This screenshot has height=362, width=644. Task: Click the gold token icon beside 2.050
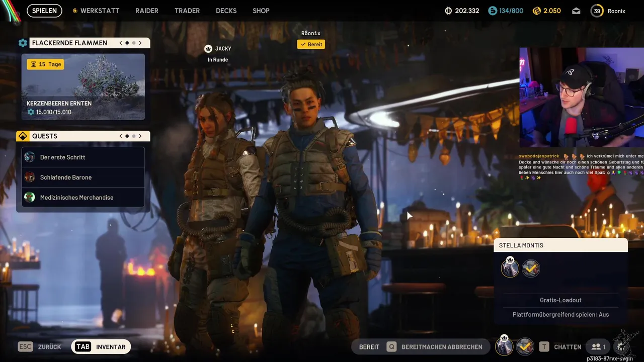tap(537, 11)
